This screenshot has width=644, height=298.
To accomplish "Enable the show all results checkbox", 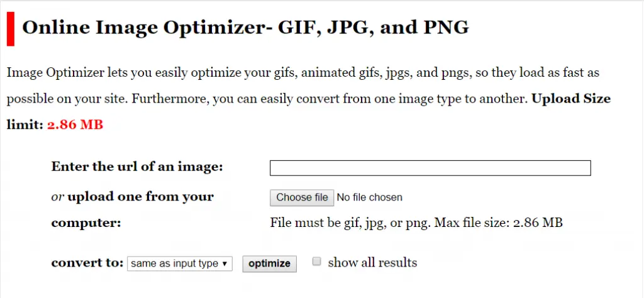I will coord(318,262).
